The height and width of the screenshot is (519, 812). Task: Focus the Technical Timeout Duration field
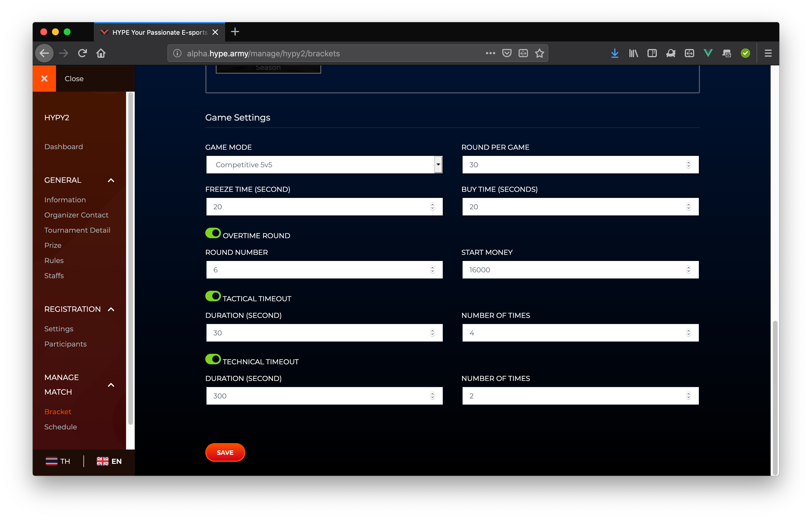324,396
